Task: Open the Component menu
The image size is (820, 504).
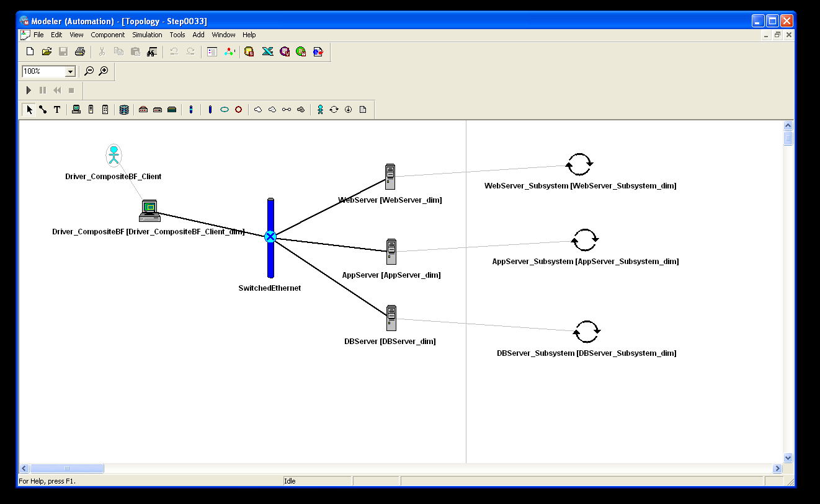Action: (108, 35)
